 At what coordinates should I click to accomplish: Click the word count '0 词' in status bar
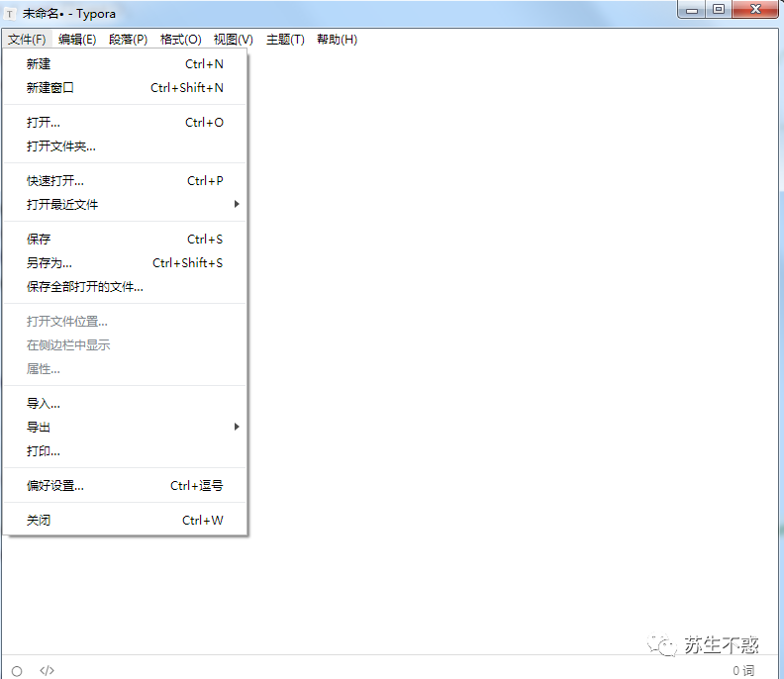pos(743,670)
